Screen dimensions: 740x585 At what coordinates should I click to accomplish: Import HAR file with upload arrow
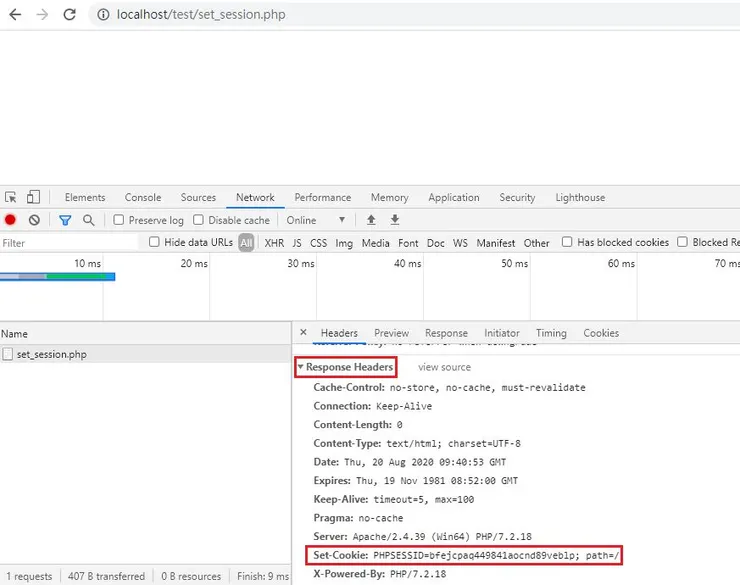click(x=371, y=220)
